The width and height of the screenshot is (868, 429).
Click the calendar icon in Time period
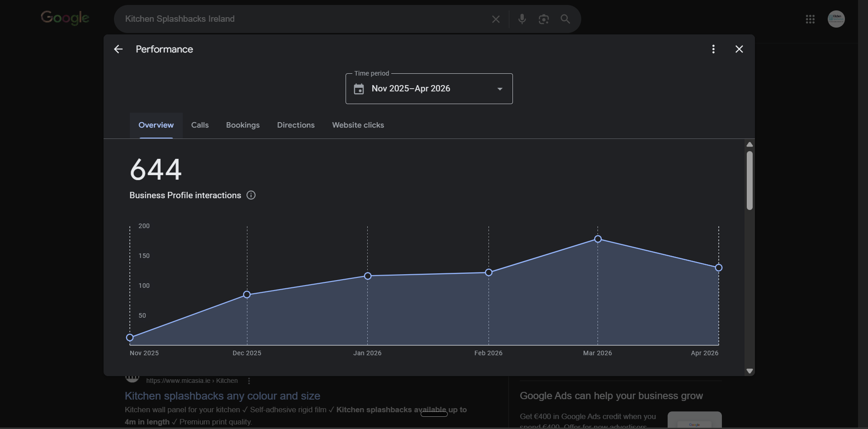[358, 89]
